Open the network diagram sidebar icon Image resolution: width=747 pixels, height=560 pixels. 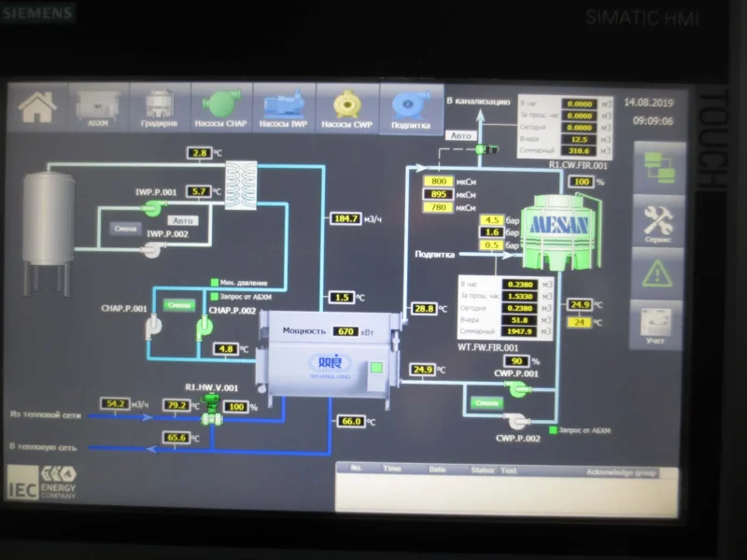659,168
